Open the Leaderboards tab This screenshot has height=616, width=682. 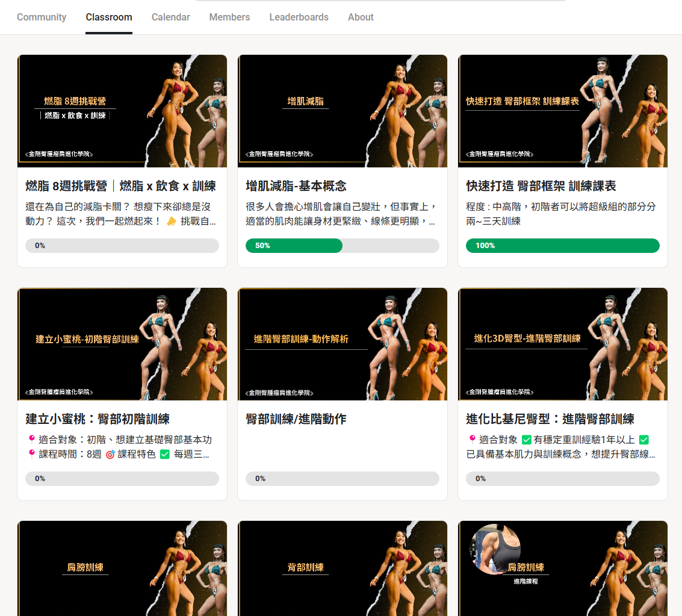tap(299, 17)
